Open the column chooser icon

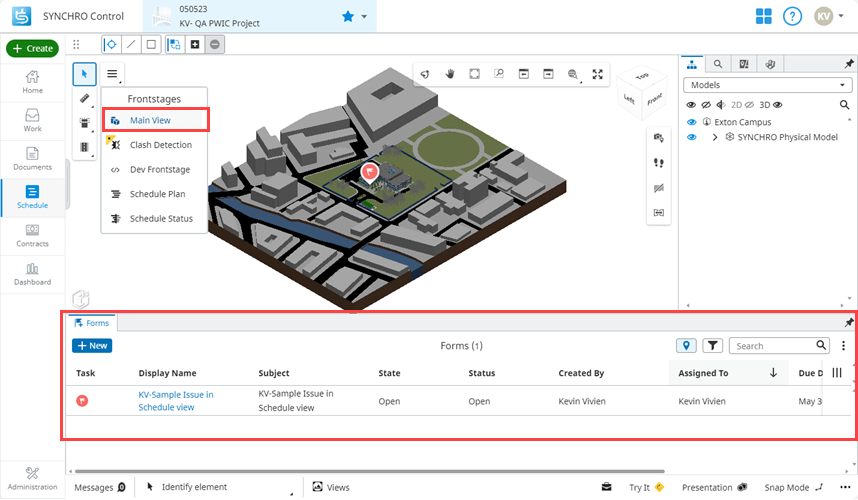click(837, 373)
